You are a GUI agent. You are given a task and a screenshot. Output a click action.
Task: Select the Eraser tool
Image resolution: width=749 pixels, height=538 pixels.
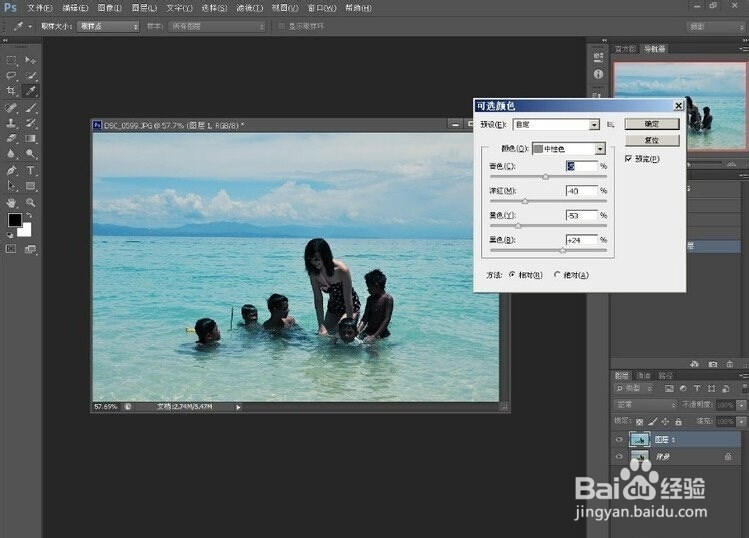11,138
